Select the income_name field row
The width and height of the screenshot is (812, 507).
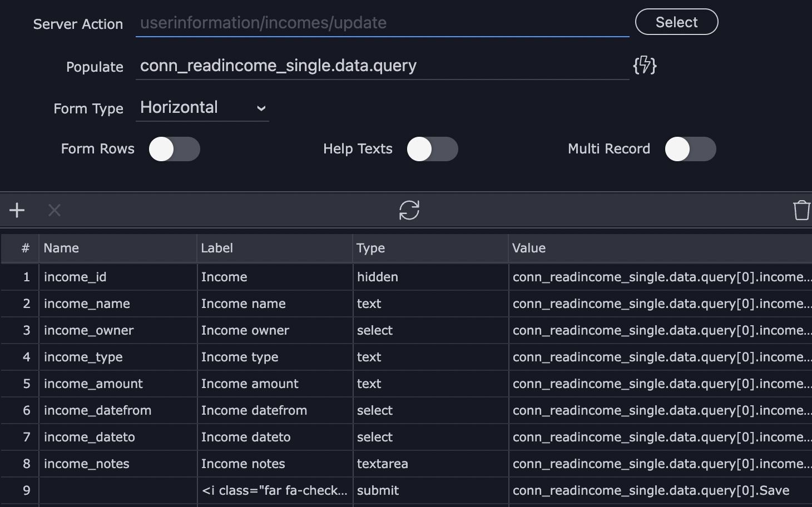117,304
